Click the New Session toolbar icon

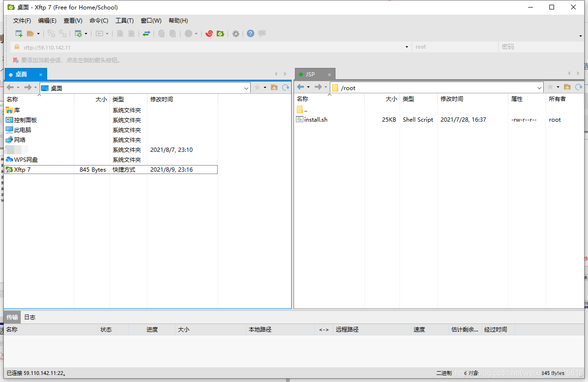tap(19, 33)
